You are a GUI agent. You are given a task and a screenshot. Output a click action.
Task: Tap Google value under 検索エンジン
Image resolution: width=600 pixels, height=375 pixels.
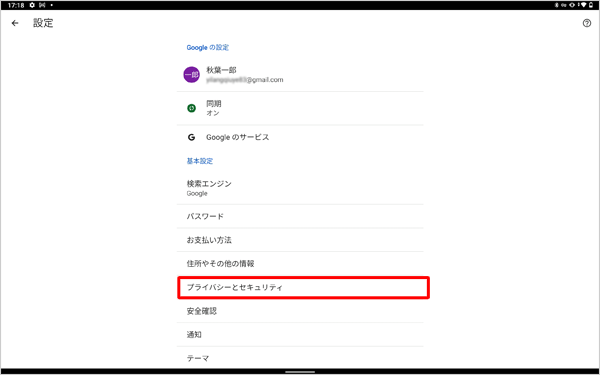pos(197,194)
